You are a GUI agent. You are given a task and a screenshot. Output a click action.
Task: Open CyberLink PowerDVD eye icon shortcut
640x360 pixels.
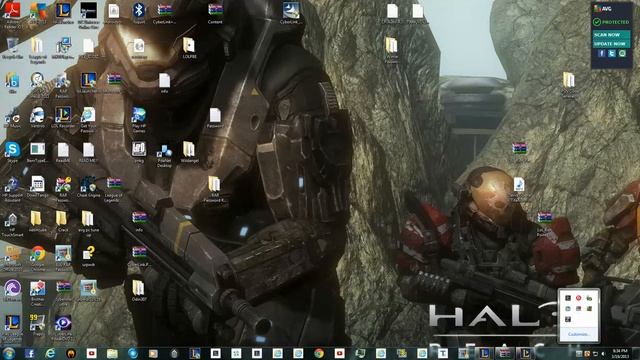pyautogui.click(x=63, y=328)
